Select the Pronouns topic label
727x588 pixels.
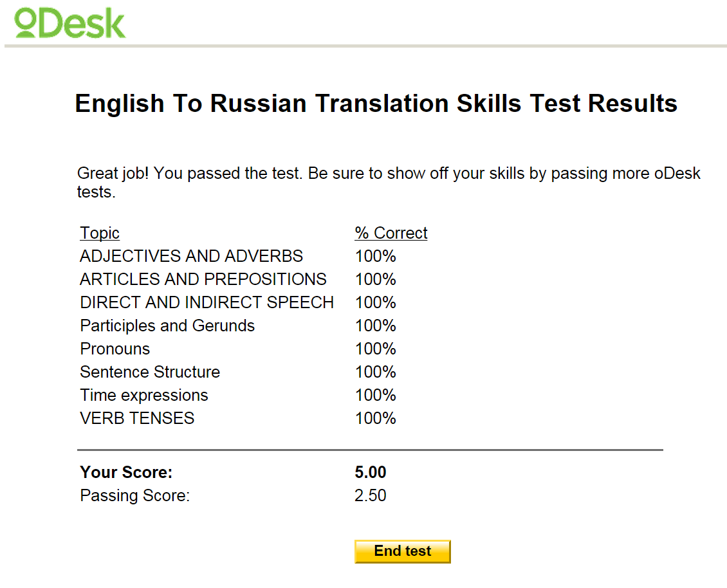point(115,349)
